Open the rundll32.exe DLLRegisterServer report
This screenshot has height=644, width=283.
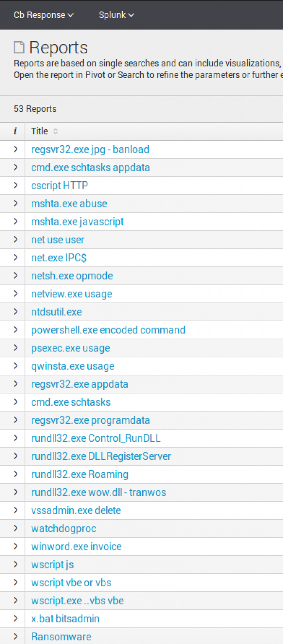coord(101,456)
